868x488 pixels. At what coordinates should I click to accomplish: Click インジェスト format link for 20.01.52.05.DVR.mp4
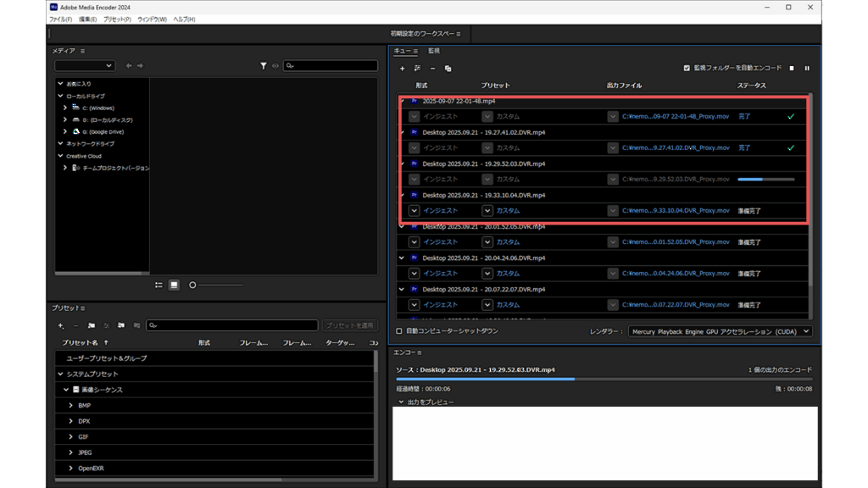click(x=440, y=242)
